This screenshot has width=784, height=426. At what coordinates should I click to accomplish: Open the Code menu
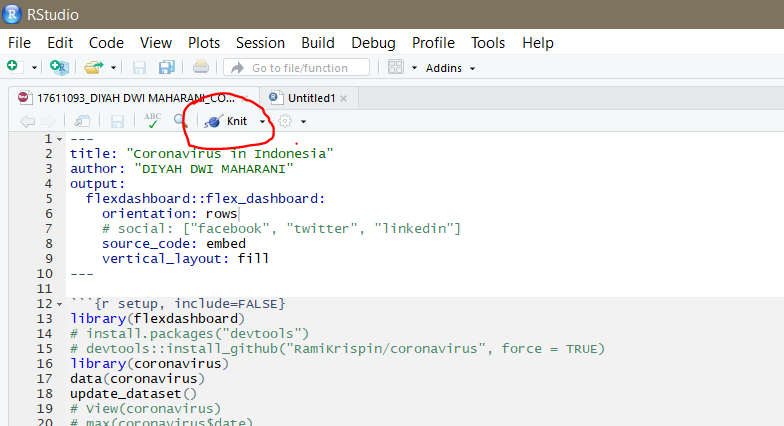(106, 43)
